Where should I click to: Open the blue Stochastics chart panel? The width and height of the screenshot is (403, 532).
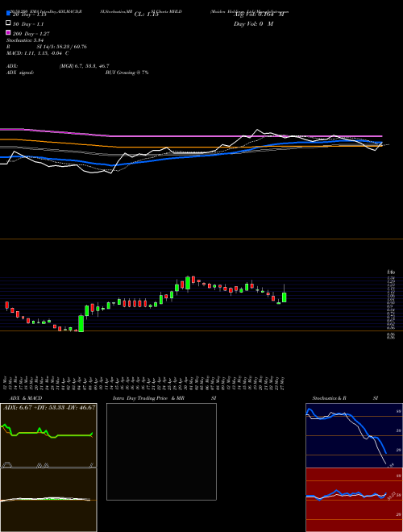(354, 435)
